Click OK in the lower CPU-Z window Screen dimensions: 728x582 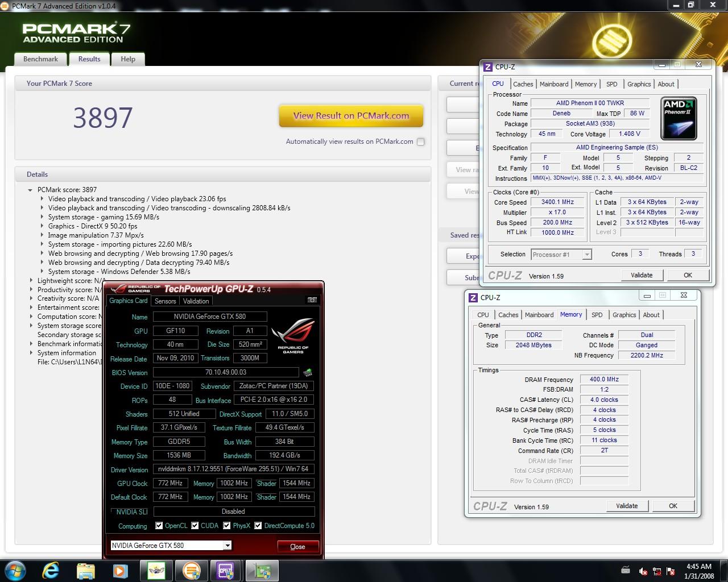(673, 506)
